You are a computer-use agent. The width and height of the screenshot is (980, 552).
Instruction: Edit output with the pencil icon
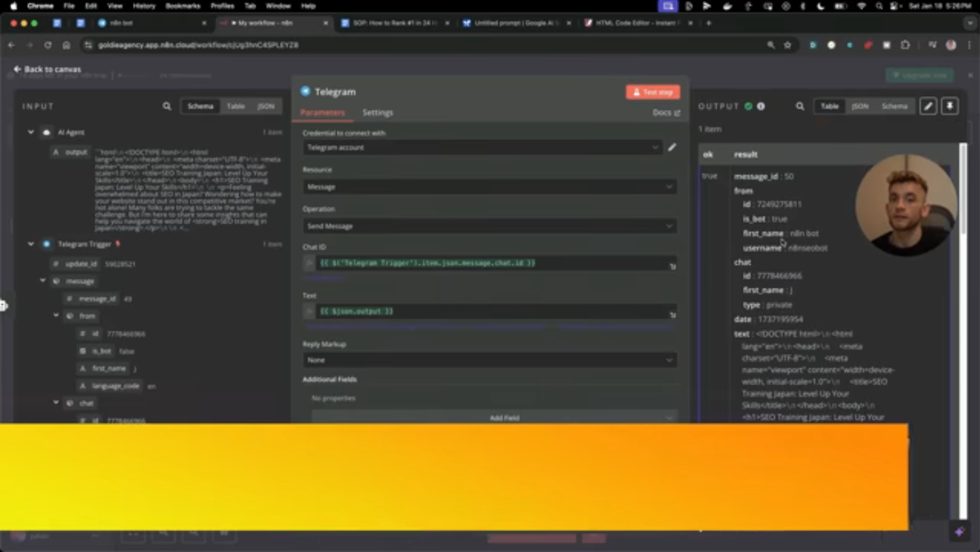(x=928, y=106)
